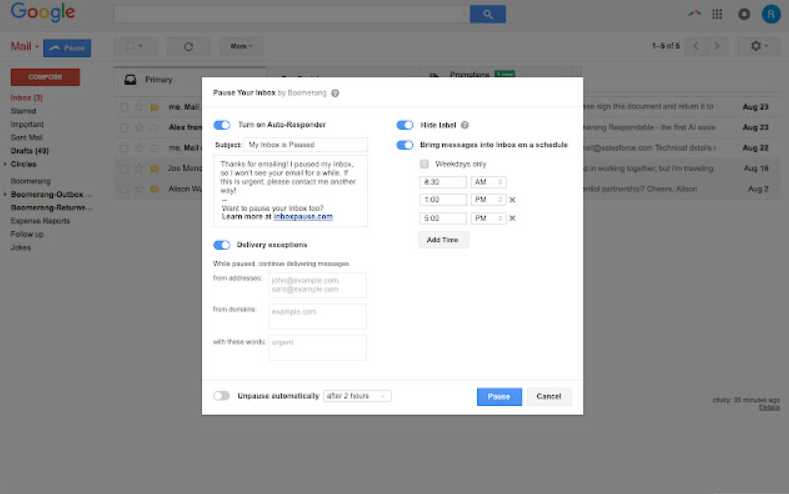The image size is (789, 494).
Task: Enable the Unpause automatically switch
Action: (x=221, y=396)
